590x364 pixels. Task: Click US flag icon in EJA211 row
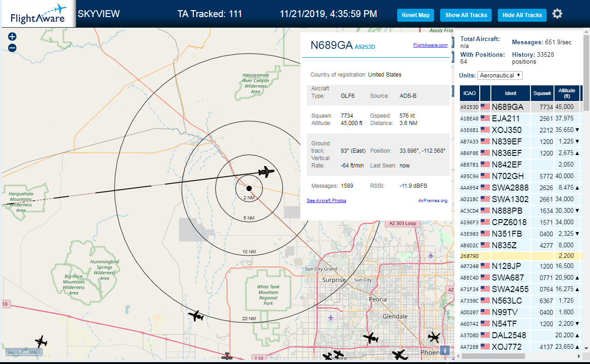point(485,118)
